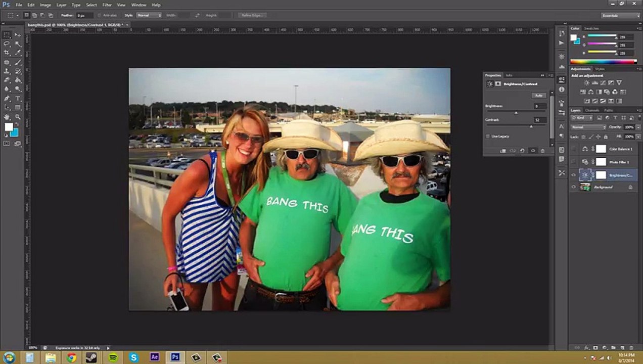
Task: Select the Path Selection tool
Action: [x=7, y=107]
